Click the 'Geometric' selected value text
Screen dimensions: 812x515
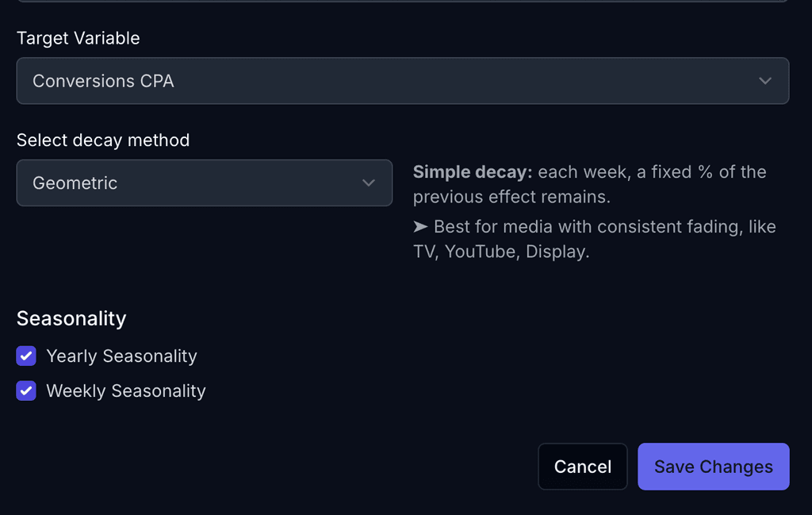pyautogui.click(x=75, y=183)
